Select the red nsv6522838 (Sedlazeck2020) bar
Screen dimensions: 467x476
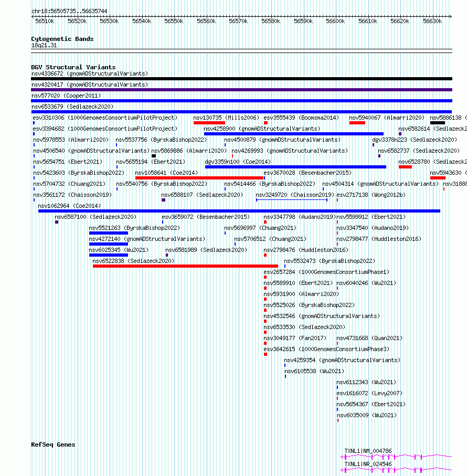185,266
